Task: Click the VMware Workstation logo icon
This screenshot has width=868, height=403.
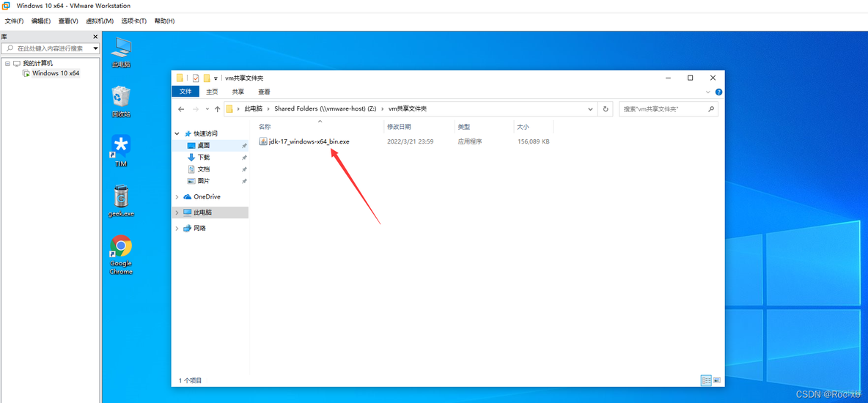Action: [x=7, y=6]
